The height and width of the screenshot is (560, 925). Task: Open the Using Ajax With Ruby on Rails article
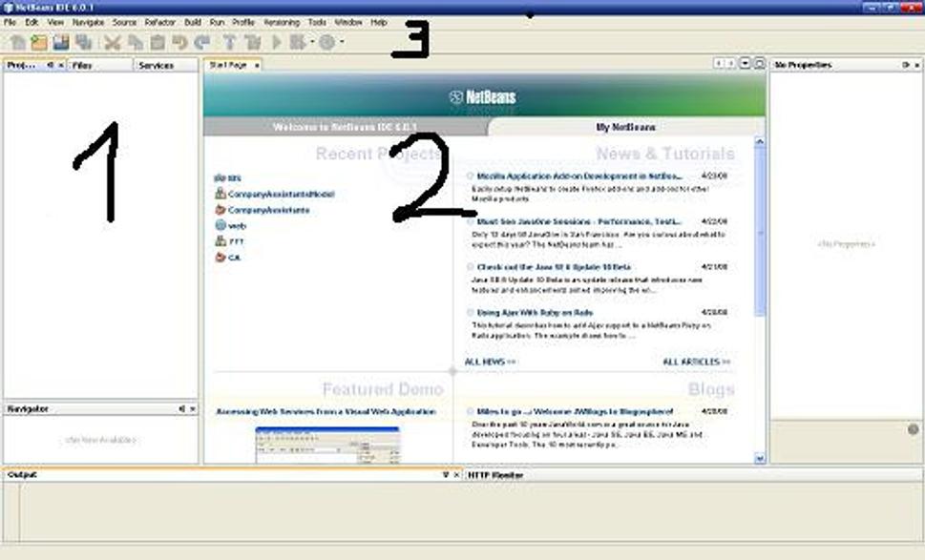[536, 312]
